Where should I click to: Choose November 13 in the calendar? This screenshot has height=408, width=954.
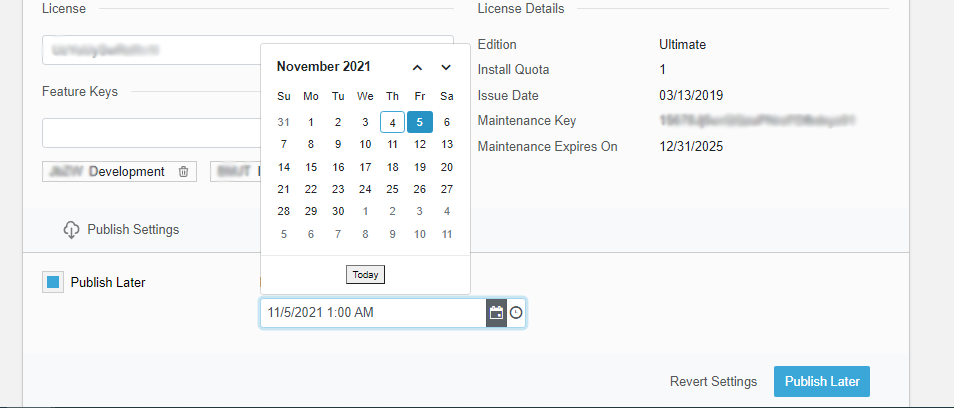tap(447, 145)
